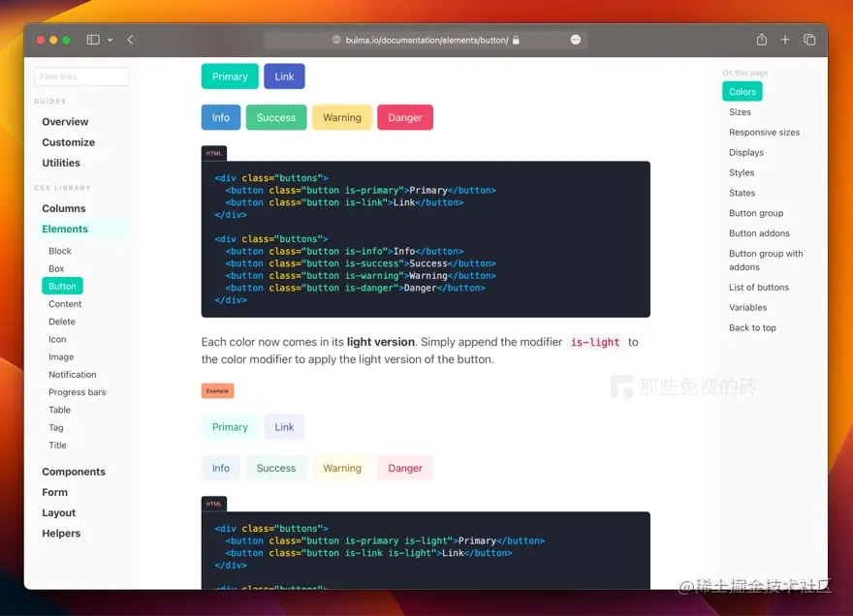Screen dimensions: 853x616
Task: Open the Icon element page
Action: 57,339
